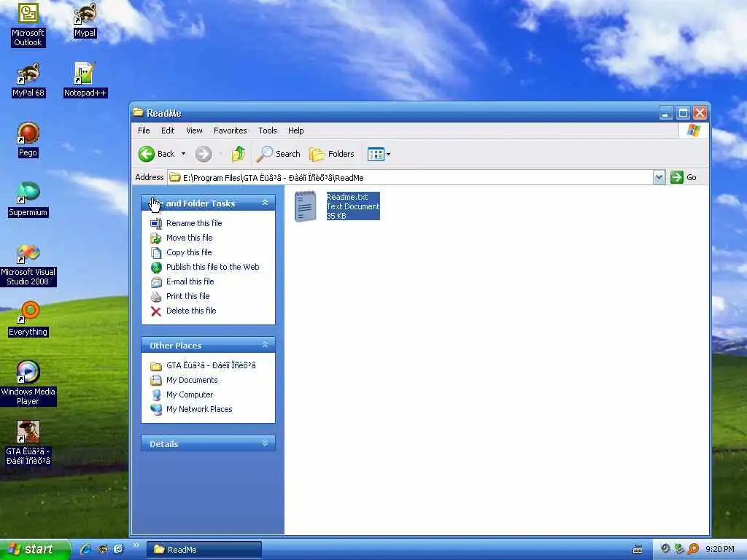Click the Readme.txt file name label
The image size is (747, 560).
(347, 197)
